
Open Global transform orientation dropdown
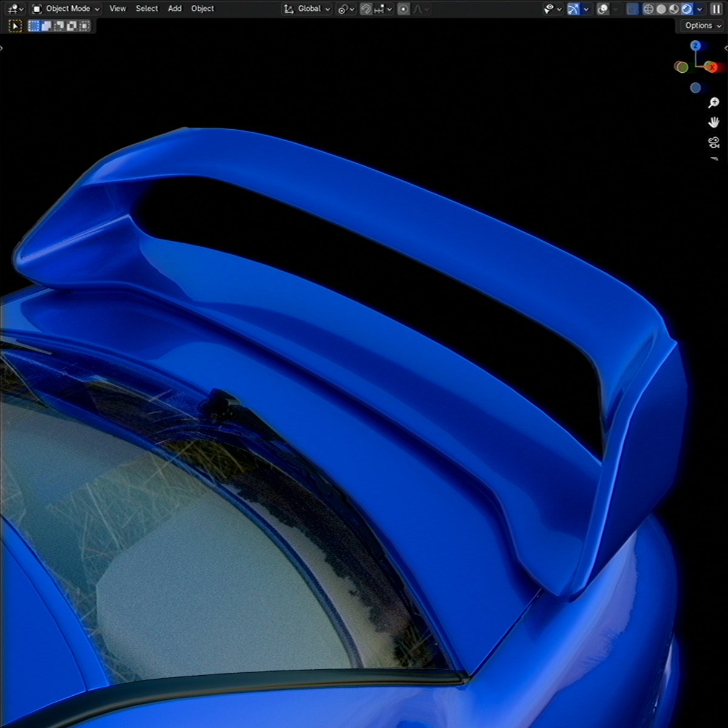pyautogui.click(x=307, y=8)
